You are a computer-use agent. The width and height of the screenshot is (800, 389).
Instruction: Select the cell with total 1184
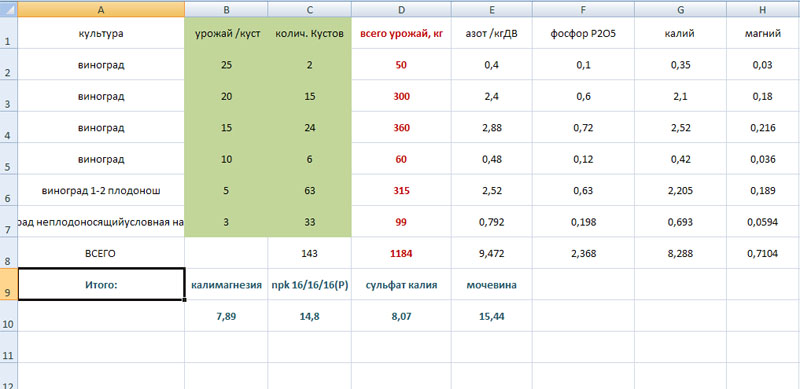tap(401, 253)
